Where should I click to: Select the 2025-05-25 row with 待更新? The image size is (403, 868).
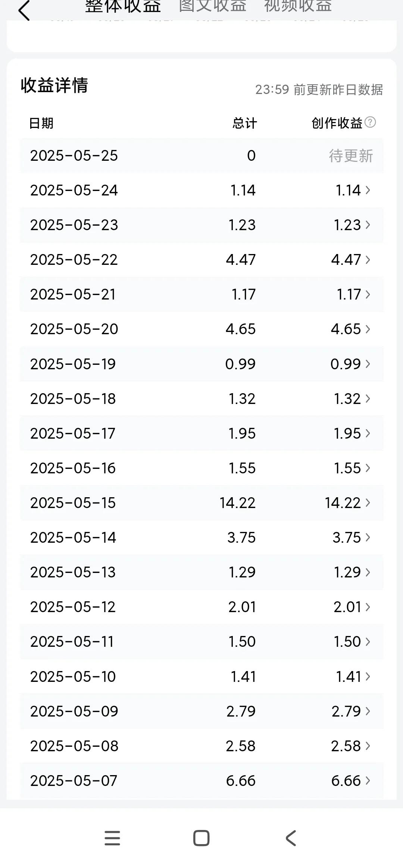201,156
